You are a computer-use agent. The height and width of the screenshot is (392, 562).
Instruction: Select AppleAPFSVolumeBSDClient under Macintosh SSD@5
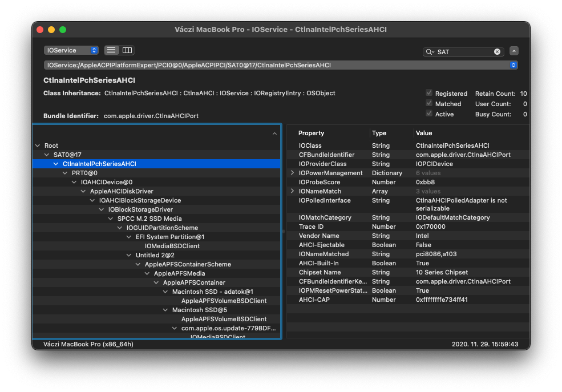pos(157,320)
